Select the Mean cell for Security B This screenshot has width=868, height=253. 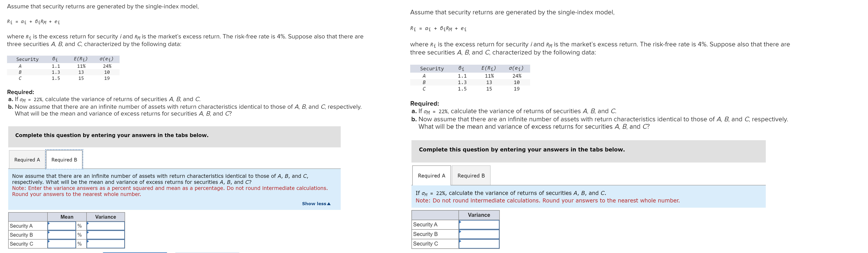(62, 234)
